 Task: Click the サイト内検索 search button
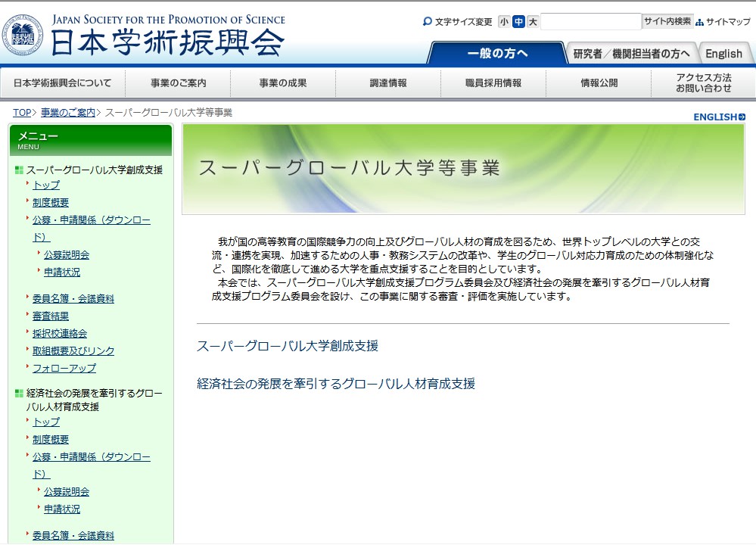click(x=667, y=21)
